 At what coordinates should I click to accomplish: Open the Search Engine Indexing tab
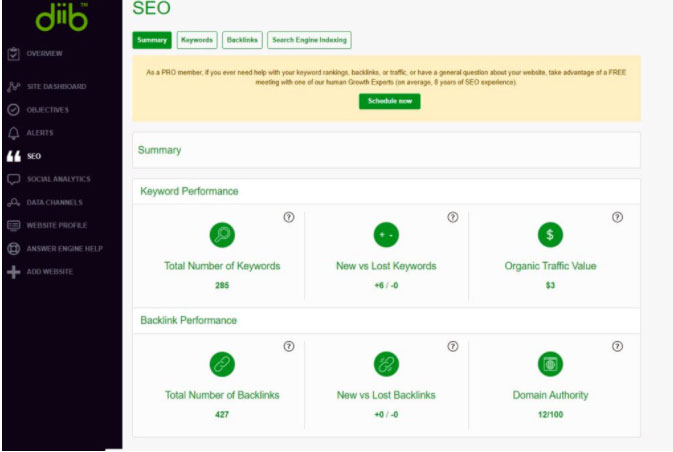[309, 40]
